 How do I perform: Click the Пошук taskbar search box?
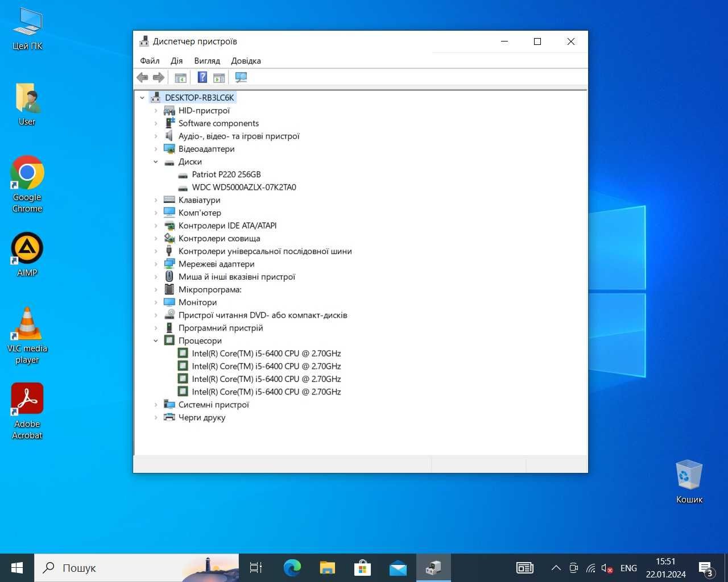pyautogui.click(x=136, y=568)
